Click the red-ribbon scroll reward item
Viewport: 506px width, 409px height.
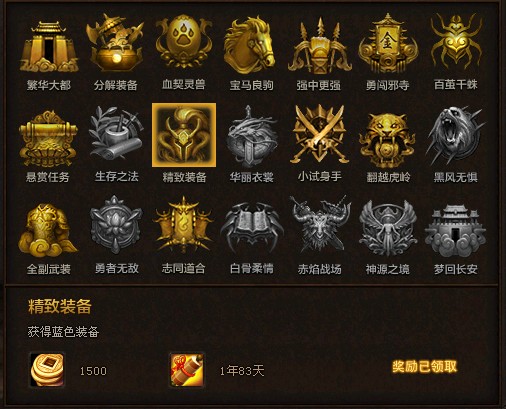coord(187,370)
